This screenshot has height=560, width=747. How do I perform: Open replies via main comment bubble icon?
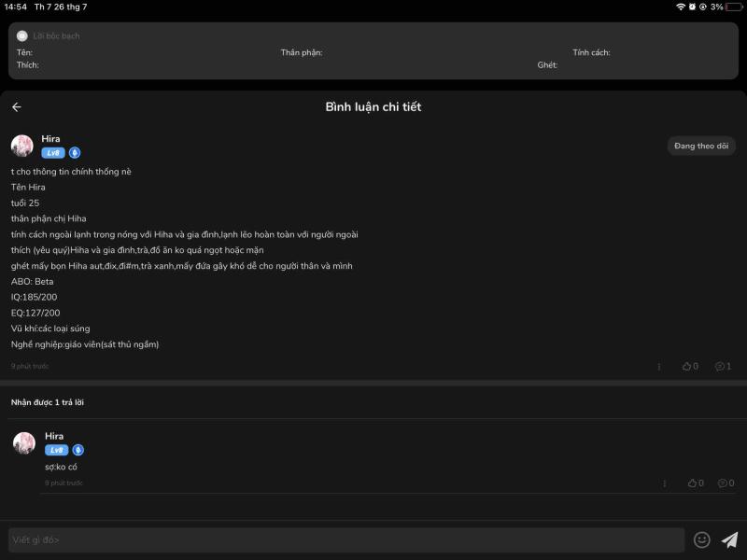[x=721, y=367]
